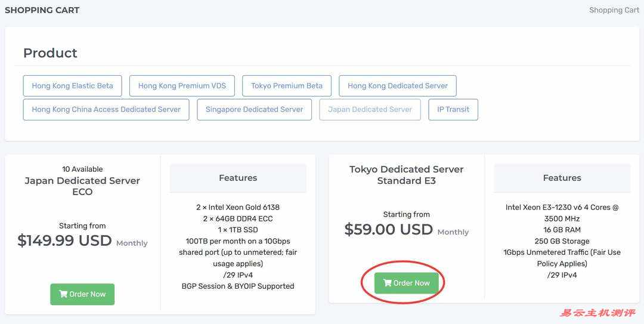Order the Tokyo Dedicated Server Standard E3
This screenshot has width=644, height=324.
point(406,283)
